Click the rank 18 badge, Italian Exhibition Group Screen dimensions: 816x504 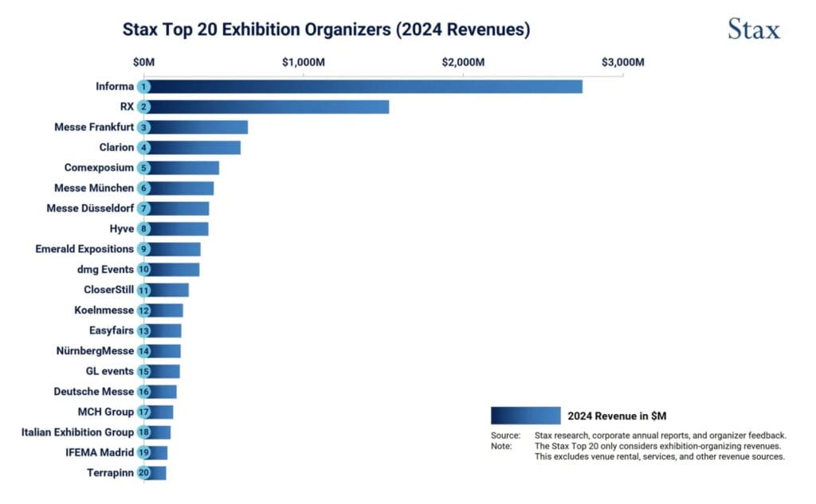(x=144, y=432)
